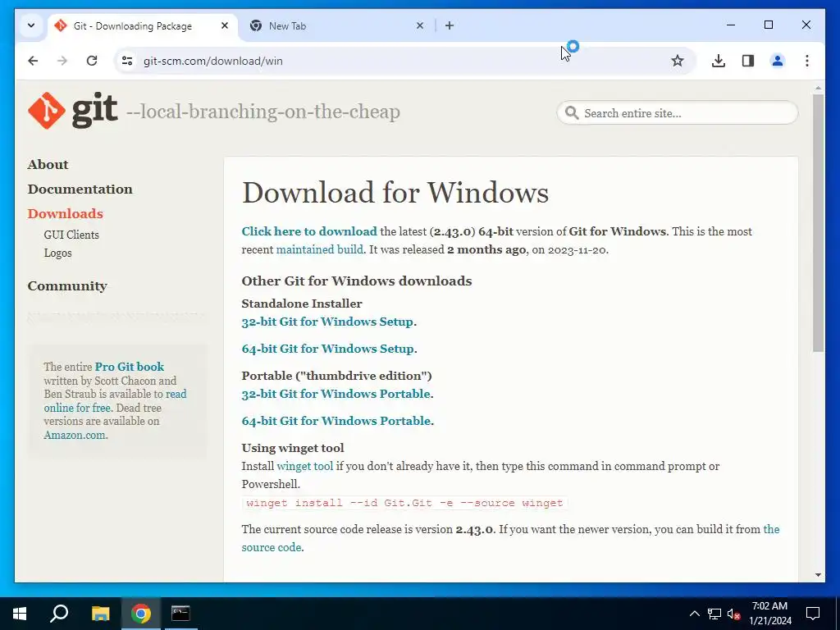Open Chrome three-dot menu

[807, 61]
